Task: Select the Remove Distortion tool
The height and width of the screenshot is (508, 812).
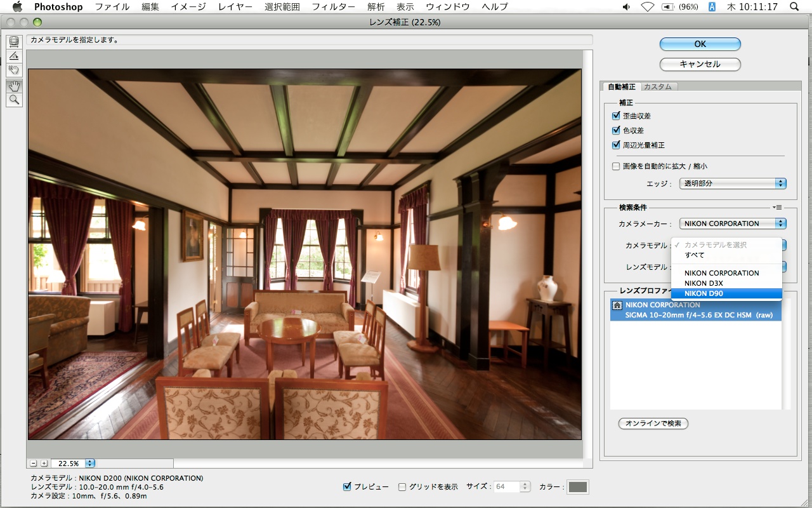Action: pyautogui.click(x=14, y=41)
